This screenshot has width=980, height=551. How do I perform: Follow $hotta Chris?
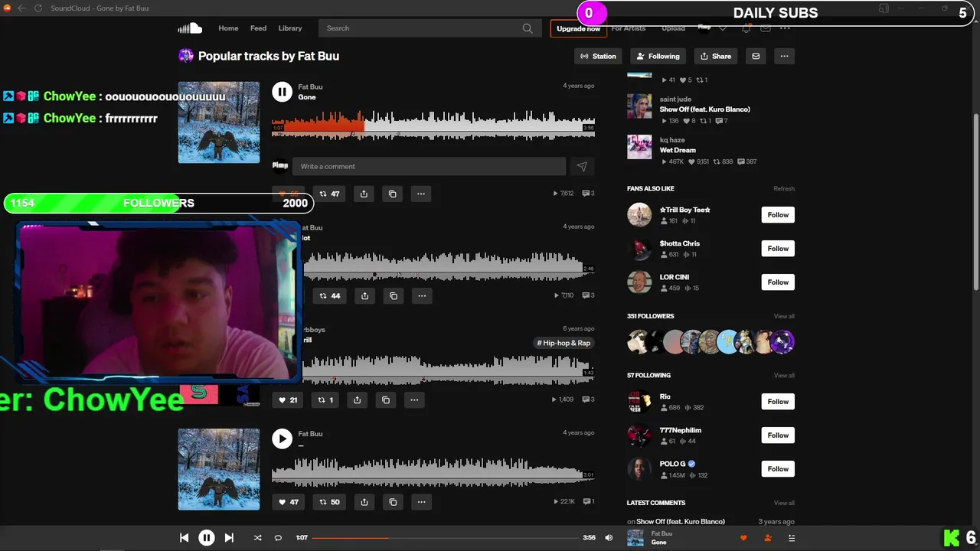pos(778,249)
